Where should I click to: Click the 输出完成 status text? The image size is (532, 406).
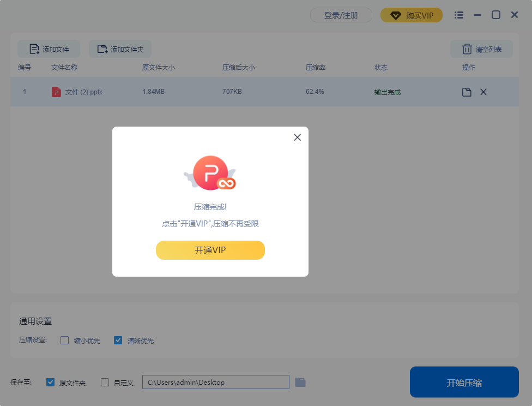388,92
